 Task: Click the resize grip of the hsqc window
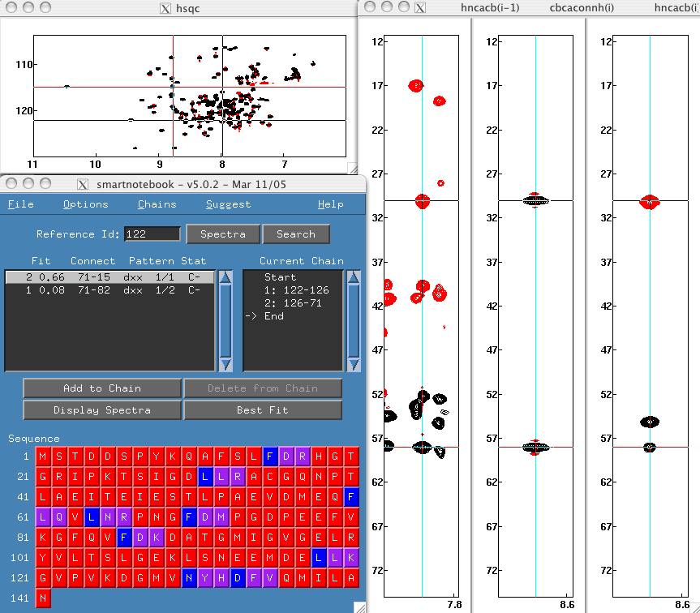pyautogui.click(x=351, y=167)
